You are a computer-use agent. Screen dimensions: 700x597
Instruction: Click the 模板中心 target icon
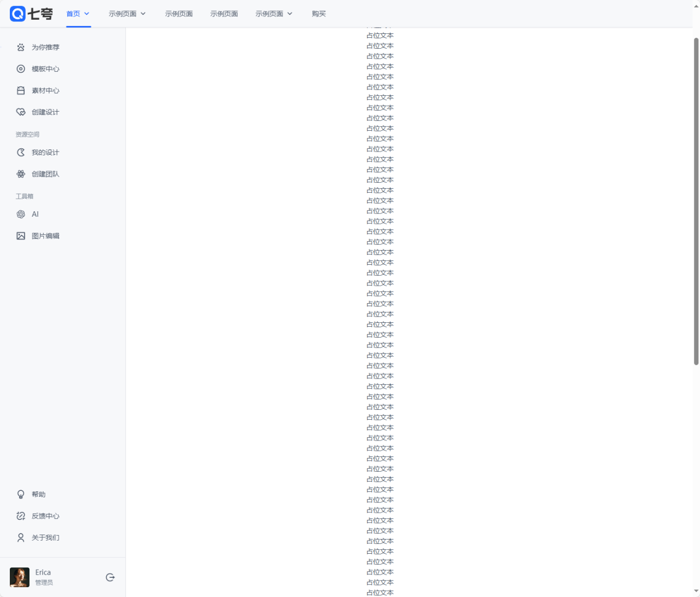coord(21,69)
